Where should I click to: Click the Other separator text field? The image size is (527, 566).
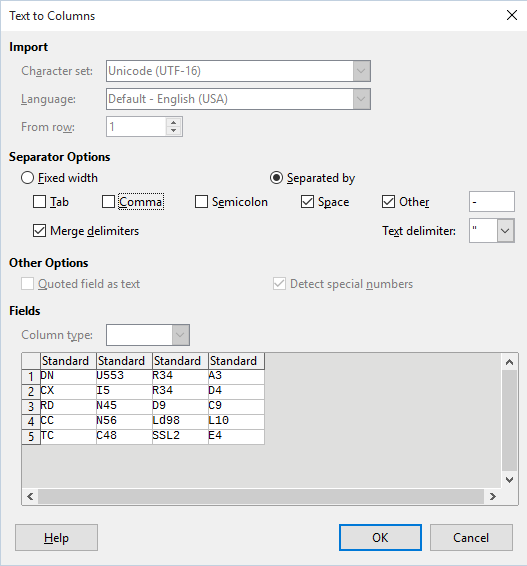[492, 201]
